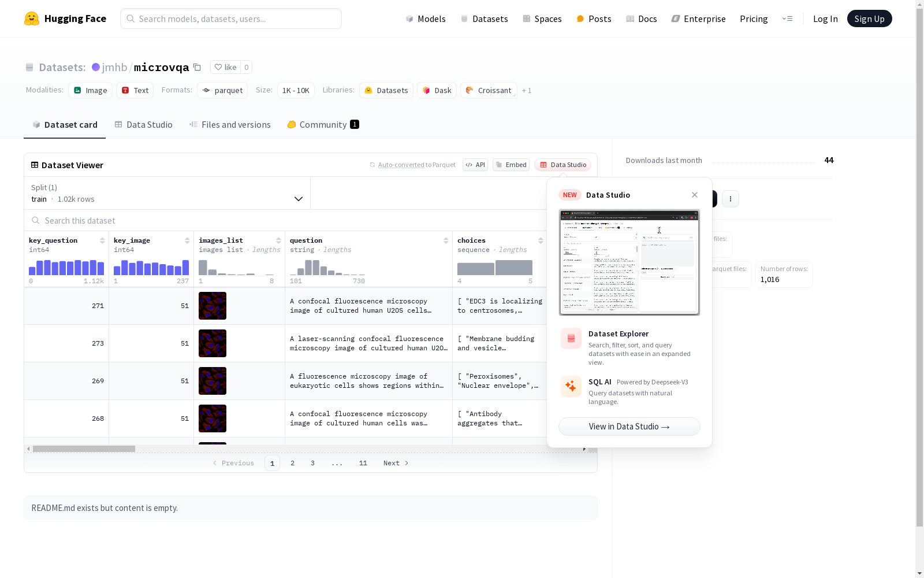Open the Models nav menu

click(426, 18)
